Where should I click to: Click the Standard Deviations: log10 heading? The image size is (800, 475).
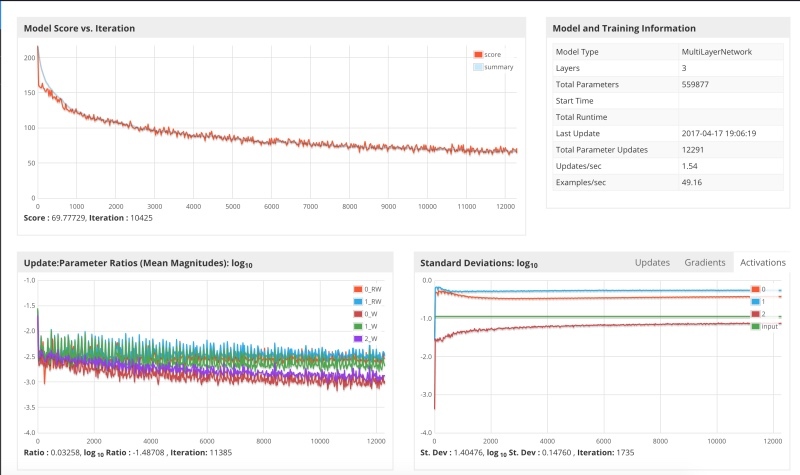(x=479, y=263)
